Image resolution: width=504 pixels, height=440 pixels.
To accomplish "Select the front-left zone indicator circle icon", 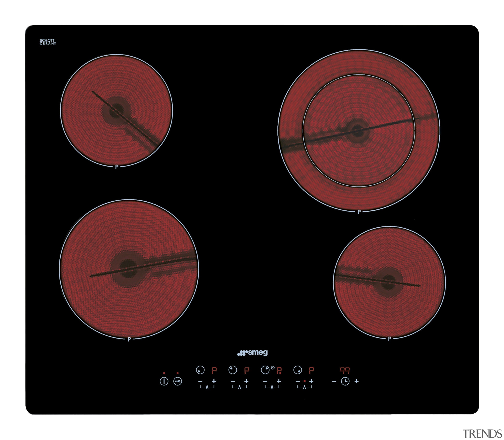I will pos(200,370).
